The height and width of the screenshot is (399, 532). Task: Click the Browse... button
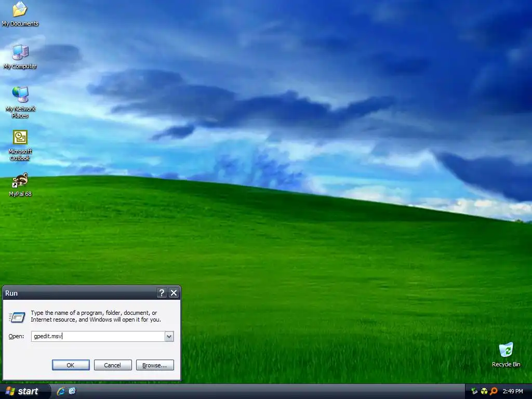point(155,365)
